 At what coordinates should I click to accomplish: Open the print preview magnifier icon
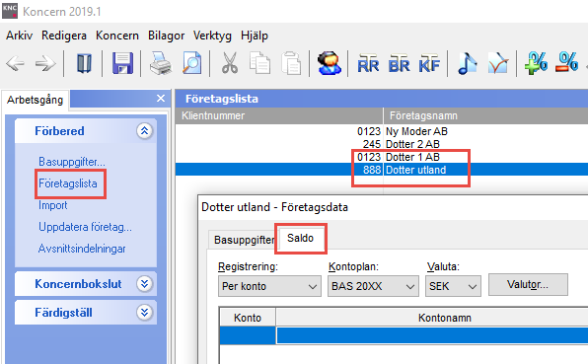click(192, 63)
